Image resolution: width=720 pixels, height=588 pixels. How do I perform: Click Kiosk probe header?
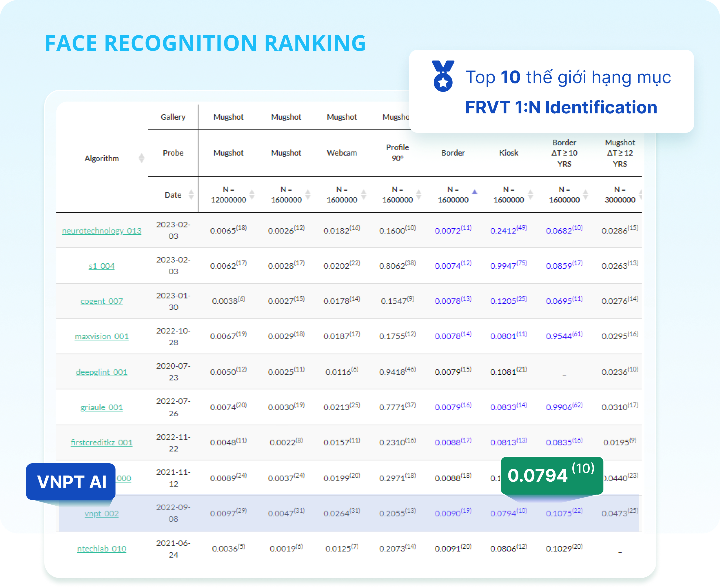point(508,153)
